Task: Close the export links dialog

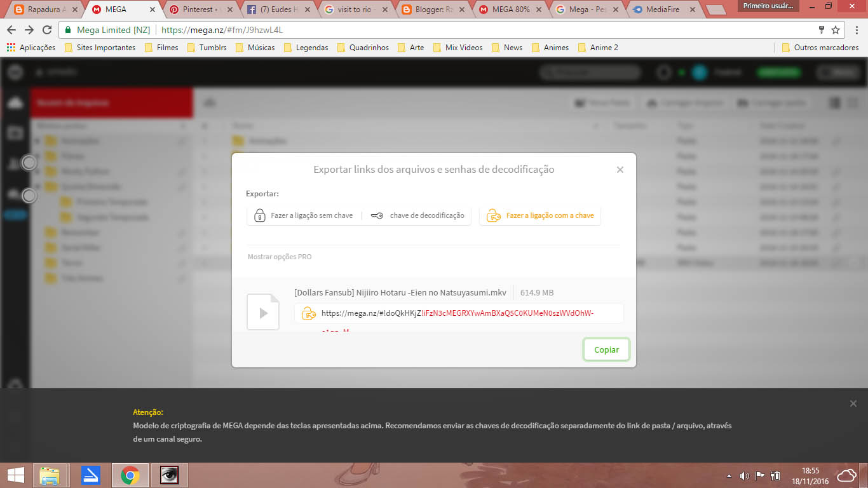Action: (x=620, y=170)
